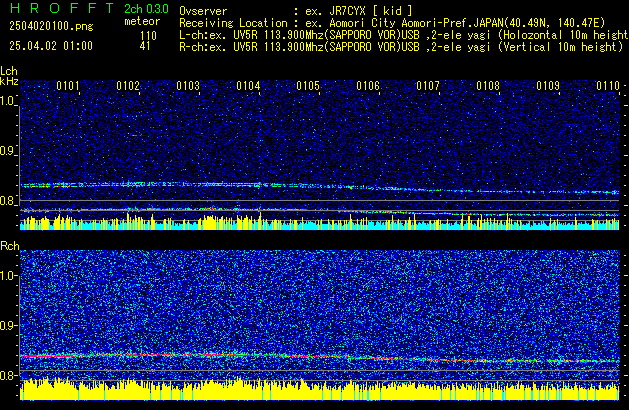This screenshot has height=410, width=629.
Task: Select the L-ch receiver description line
Action: coord(404,35)
